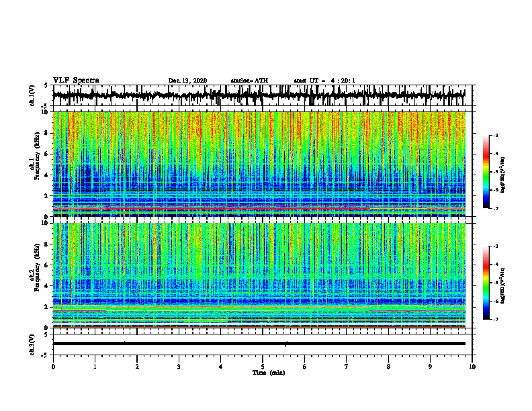Click time axis tick label "2"

click(x=137, y=367)
